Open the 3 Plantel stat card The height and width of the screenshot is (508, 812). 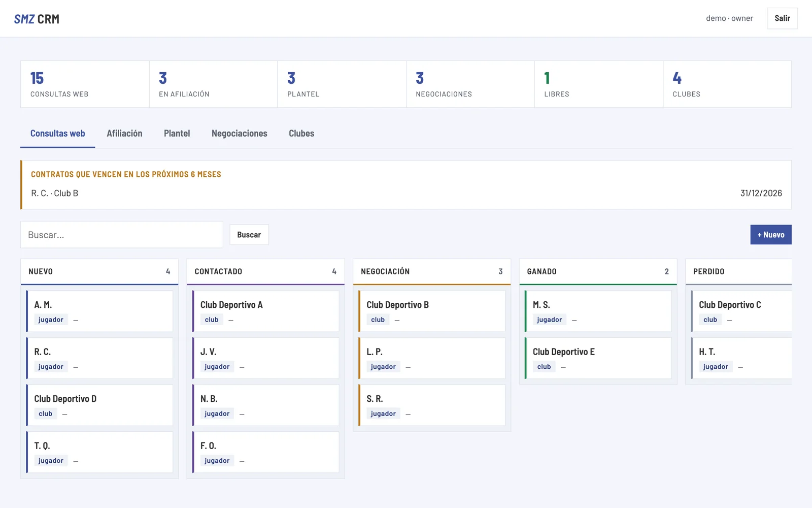pos(342,84)
